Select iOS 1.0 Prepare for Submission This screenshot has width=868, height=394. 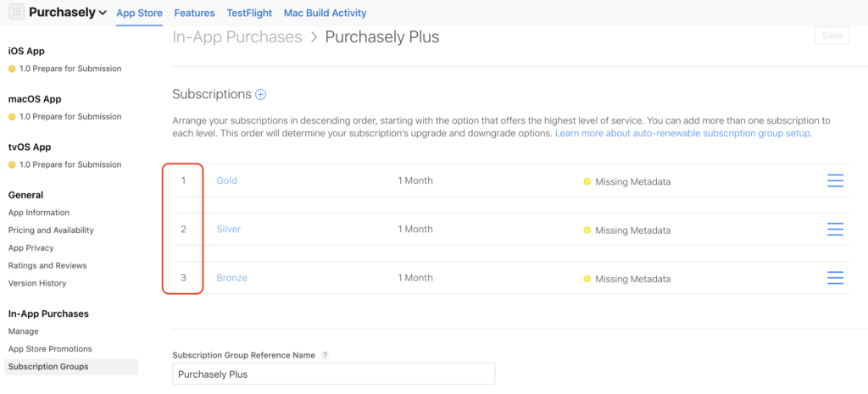[x=70, y=69]
